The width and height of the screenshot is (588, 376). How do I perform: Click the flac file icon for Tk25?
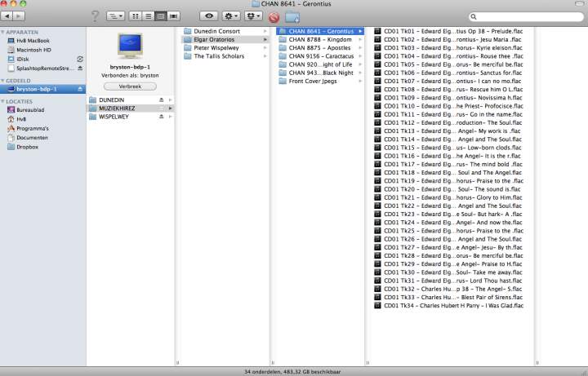377,231
